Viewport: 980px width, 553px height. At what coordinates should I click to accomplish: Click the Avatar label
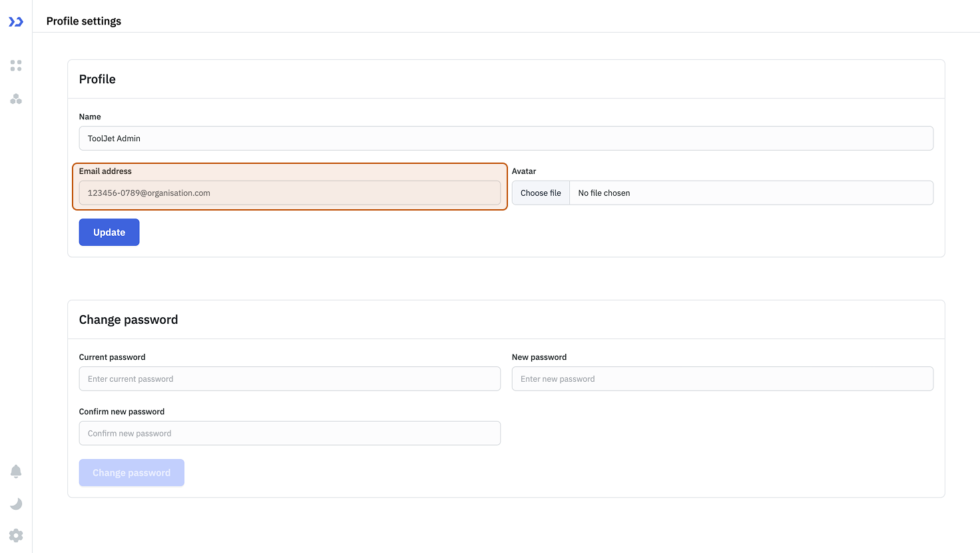(524, 171)
